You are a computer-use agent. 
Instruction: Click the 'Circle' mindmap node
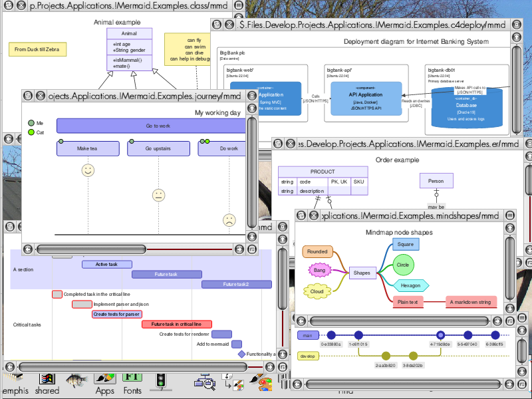coord(403,265)
